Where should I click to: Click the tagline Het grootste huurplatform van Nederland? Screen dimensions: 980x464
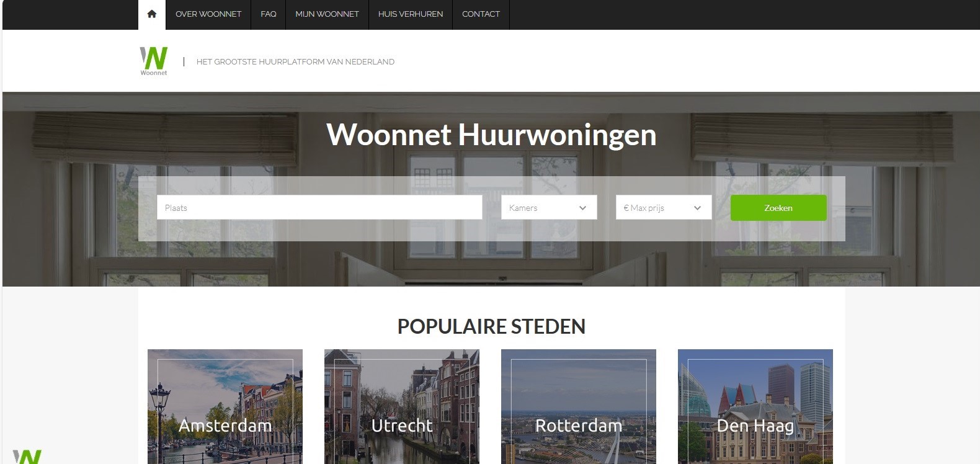click(295, 62)
